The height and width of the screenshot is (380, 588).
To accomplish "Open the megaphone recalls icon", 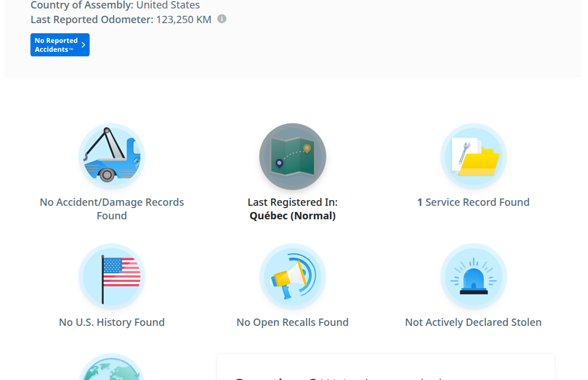I will tap(293, 277).
